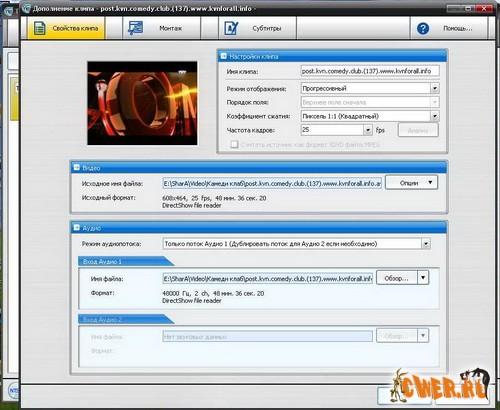The width and height of the screenshot is (500, 410).
Task: Toggle the XDVD MPEG source checkbox
Action: [234, 144]
